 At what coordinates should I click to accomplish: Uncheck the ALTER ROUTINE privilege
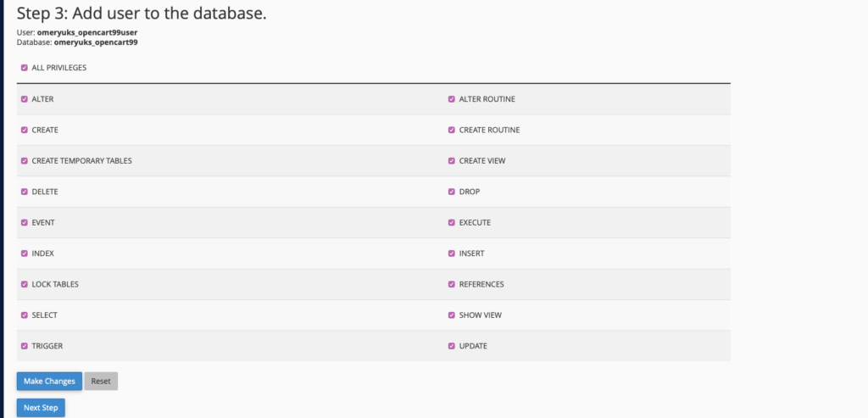click(452, 99)
